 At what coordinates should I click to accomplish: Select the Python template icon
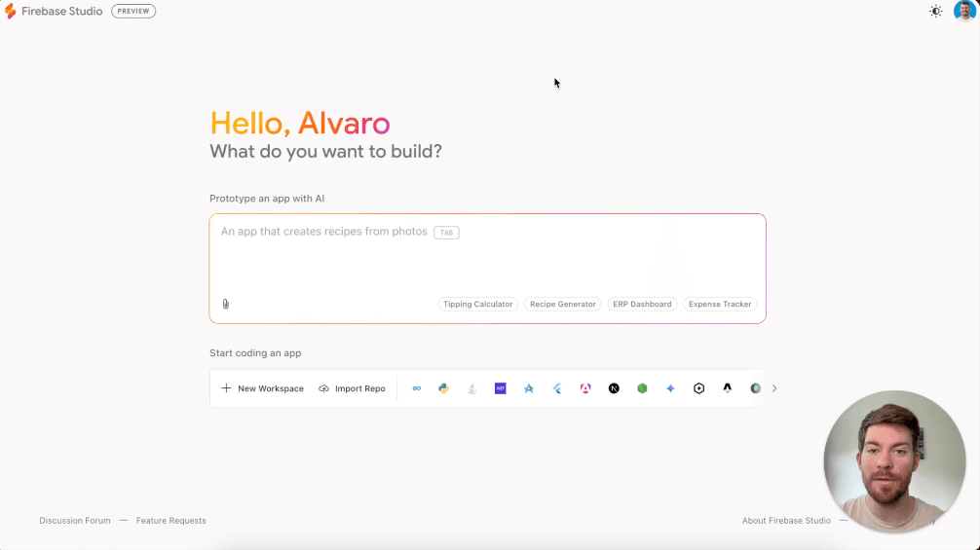pyautogui.click(x=444, y=388)
